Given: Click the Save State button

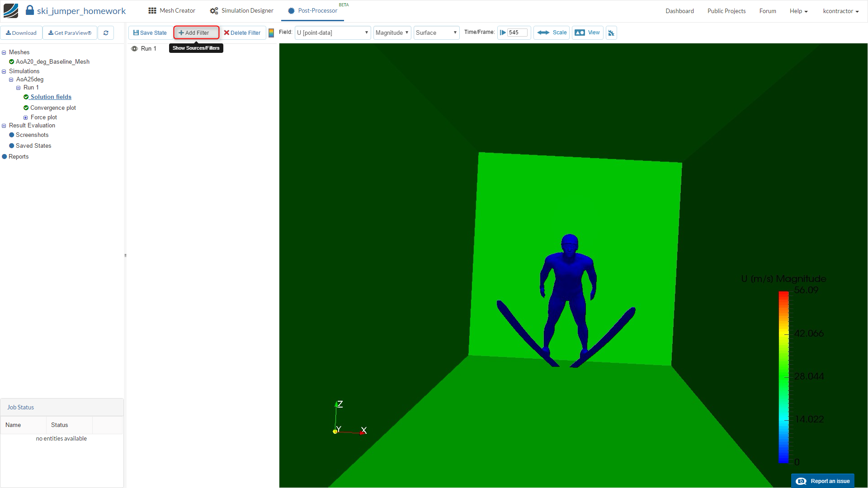Looking at the screenshot, I should tap(150, 33).
